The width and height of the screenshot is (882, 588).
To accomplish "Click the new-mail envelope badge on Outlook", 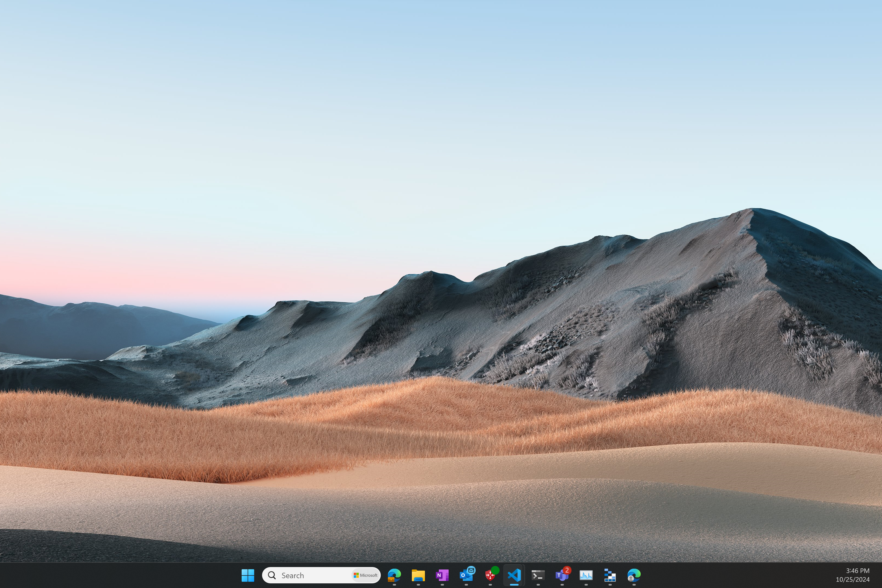I will pos(472,570).
